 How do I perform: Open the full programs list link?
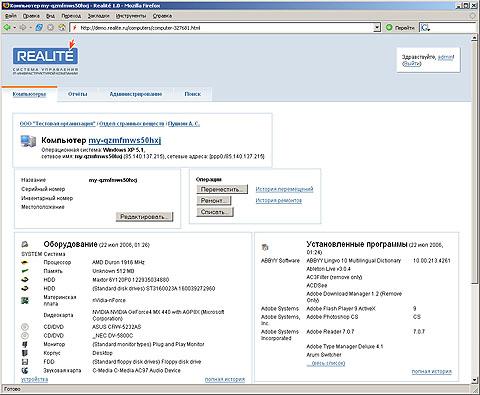click(x=326, y=363)
